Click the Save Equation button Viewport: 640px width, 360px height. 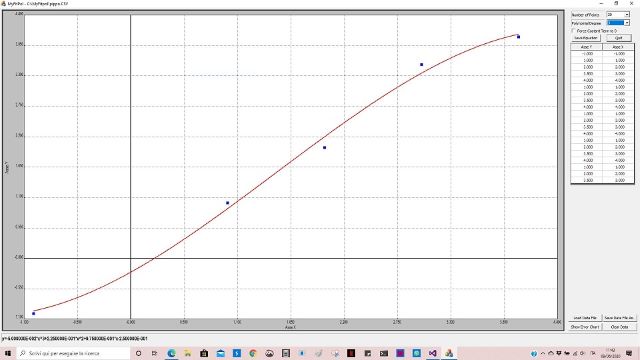pyautogui.click(x=586, y=38)
